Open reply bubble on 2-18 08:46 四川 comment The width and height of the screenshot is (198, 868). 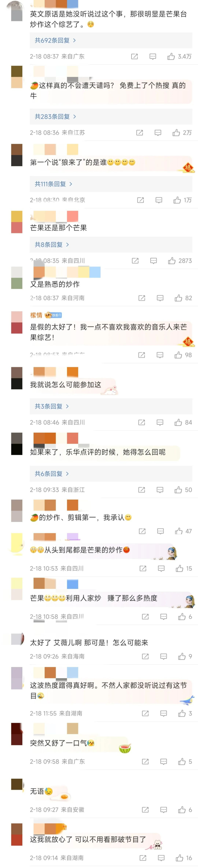(x=160, y=422)
